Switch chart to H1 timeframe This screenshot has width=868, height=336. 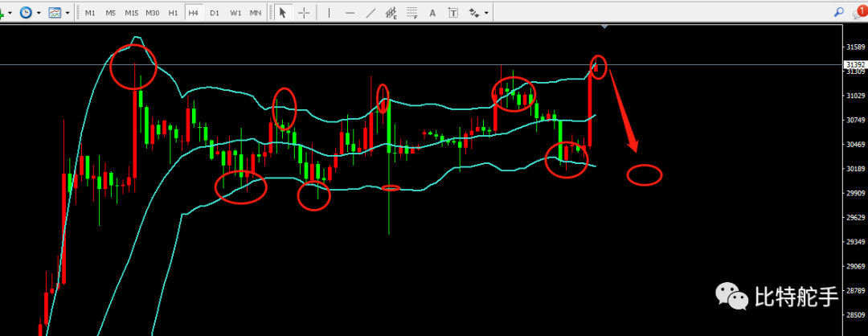(174, 12)
